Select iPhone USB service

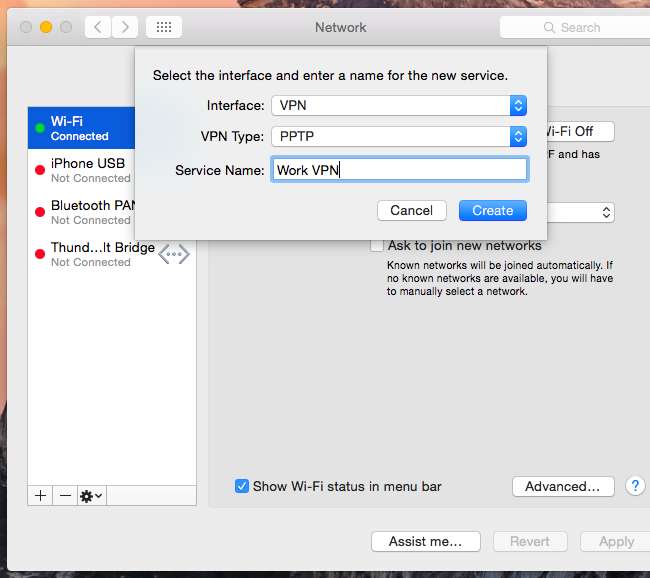80,170
